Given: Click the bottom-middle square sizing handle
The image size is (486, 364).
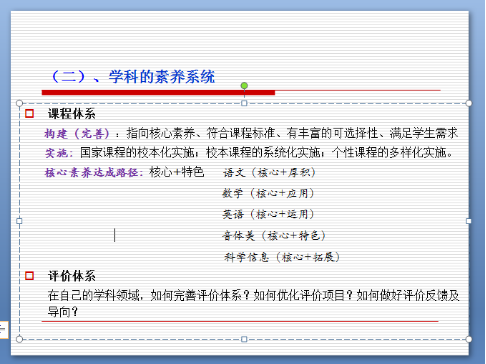Looking at the screenshot, I should click(x=244, y=339).
